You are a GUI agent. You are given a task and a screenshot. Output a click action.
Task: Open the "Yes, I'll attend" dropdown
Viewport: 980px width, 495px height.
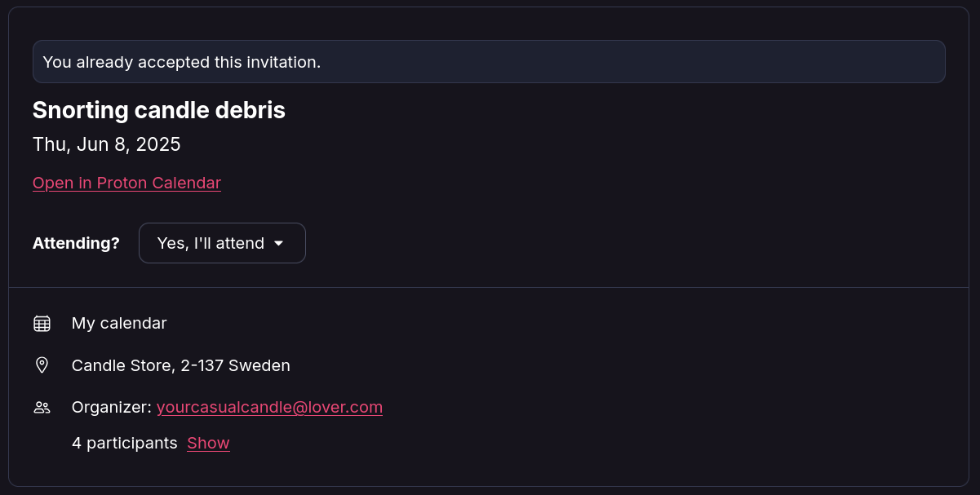click(x=222, y=243)
